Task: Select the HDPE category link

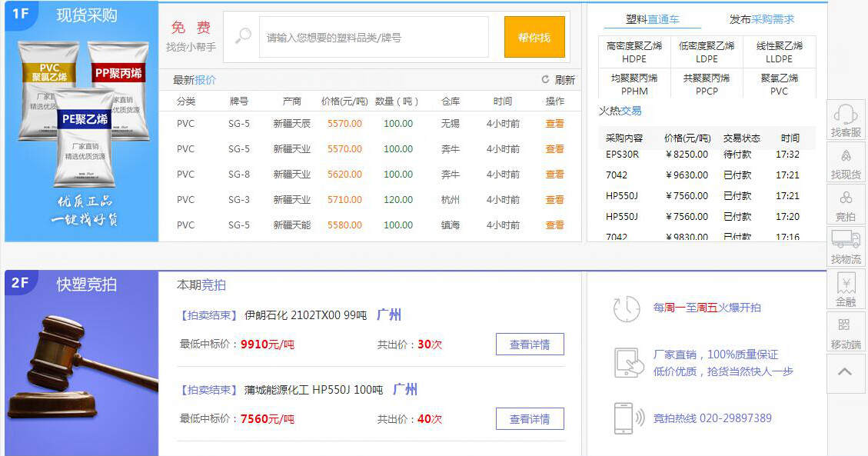Action: click(634, 52)
